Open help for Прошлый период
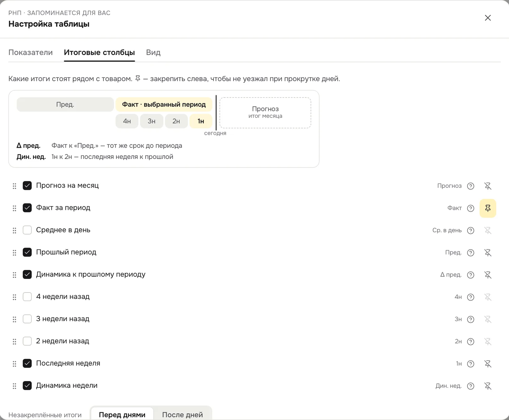Image resolution: width=509 pixels, height=420 pixels. click(x=471, y=253)
